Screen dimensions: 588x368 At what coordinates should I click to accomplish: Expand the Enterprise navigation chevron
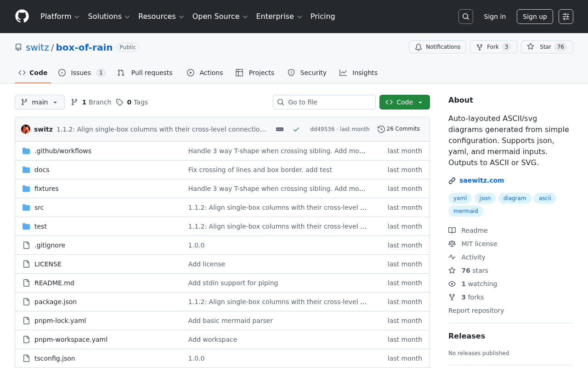tap(300, 17)
